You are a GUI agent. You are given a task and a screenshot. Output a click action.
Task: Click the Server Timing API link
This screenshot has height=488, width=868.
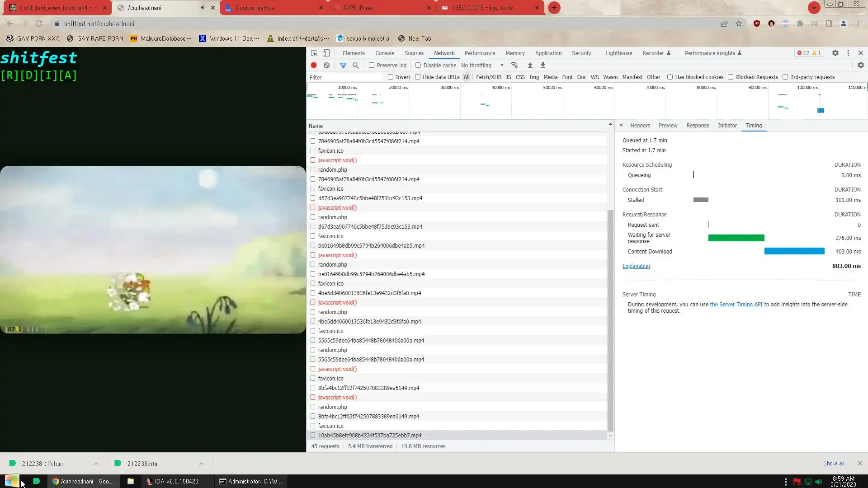pos(736,304)
